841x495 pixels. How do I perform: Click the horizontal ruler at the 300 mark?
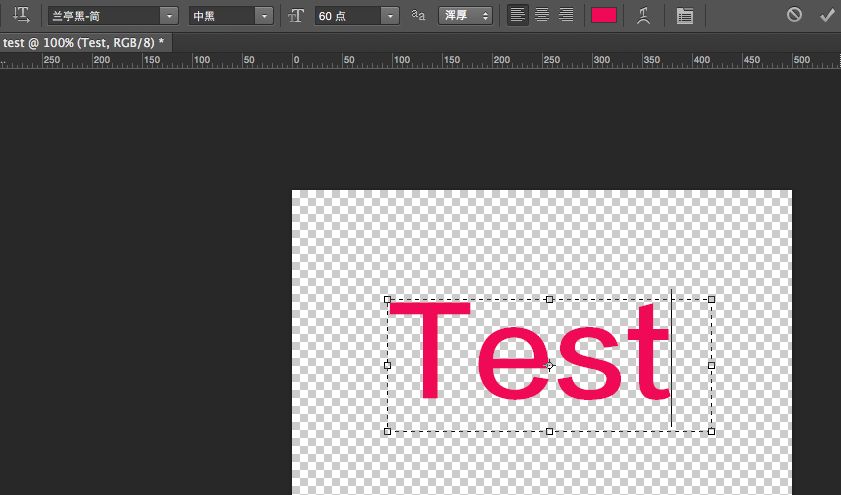click(x=601, y=60)
